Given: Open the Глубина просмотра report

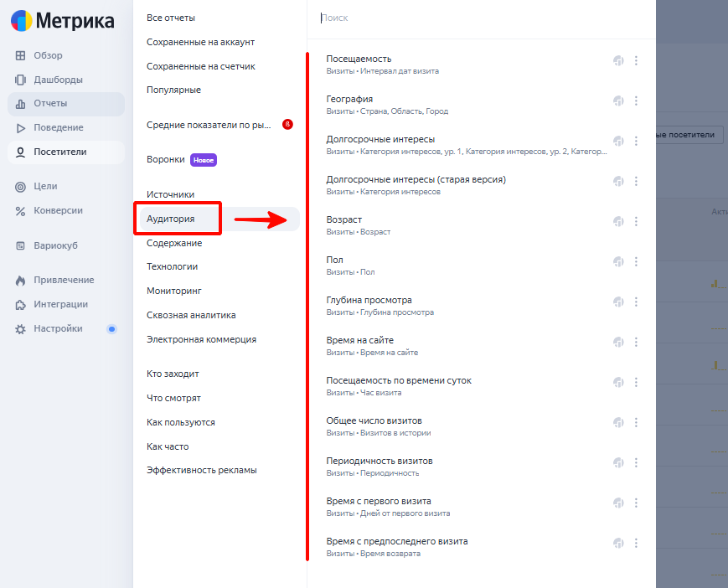Looking at the screenshot, I should click(369, 300).
